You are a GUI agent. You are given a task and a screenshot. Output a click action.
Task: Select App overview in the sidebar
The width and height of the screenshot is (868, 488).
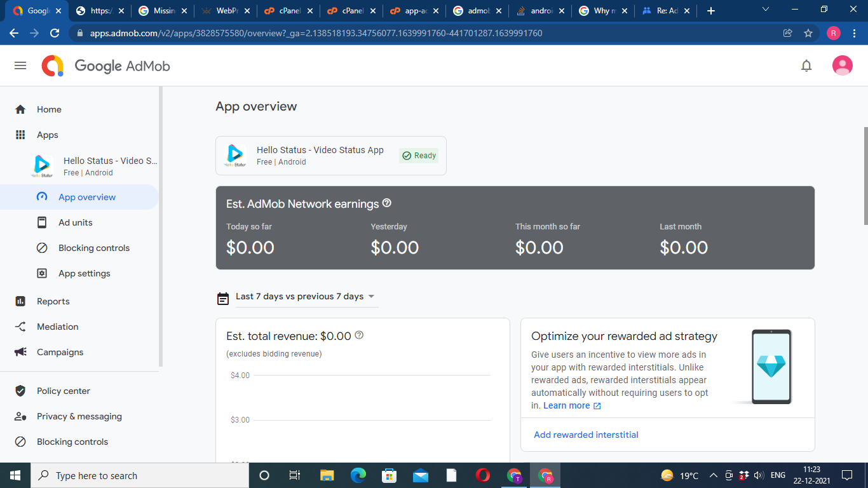(79, 197)
